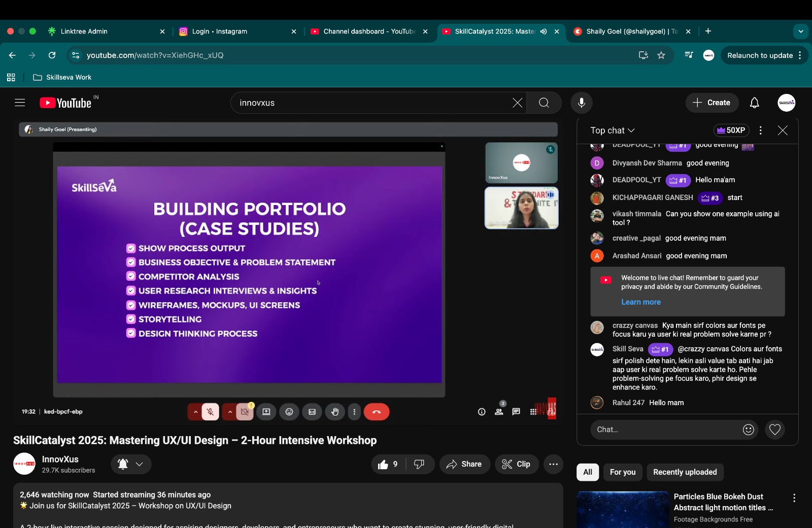Expand the Top chat dropdown

(613, 130)
